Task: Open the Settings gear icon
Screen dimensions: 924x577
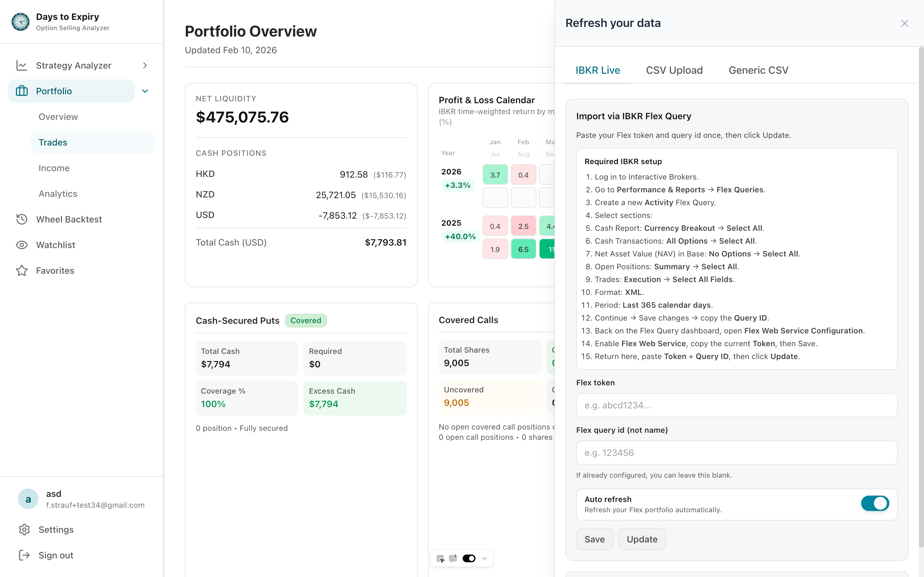Action: coord(24,529)
